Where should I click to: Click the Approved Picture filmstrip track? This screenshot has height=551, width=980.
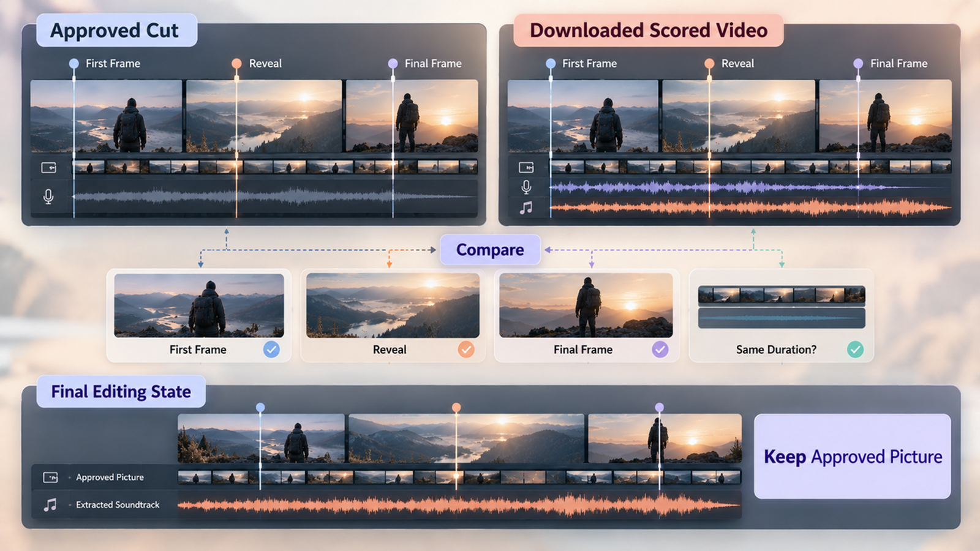coord(459,477)
